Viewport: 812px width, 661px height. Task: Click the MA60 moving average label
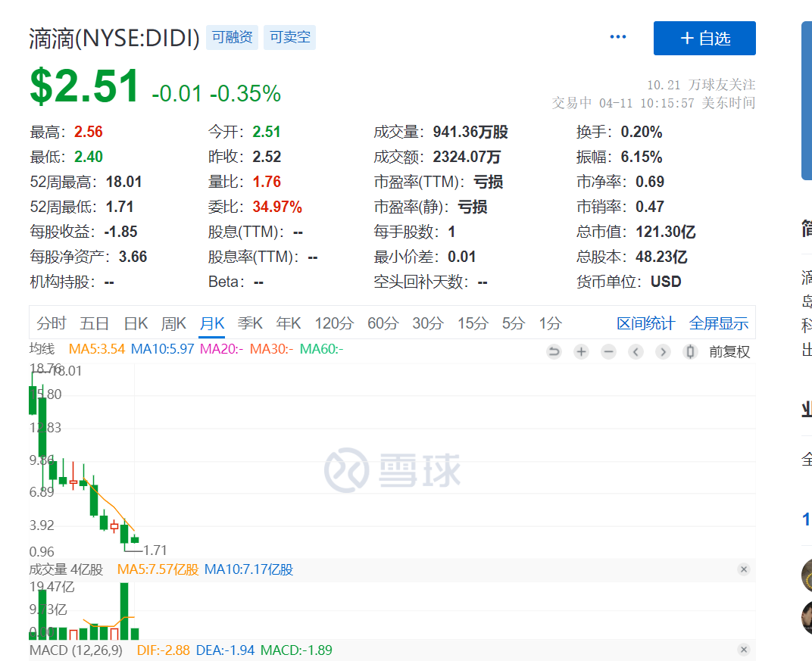coord(322,349)
